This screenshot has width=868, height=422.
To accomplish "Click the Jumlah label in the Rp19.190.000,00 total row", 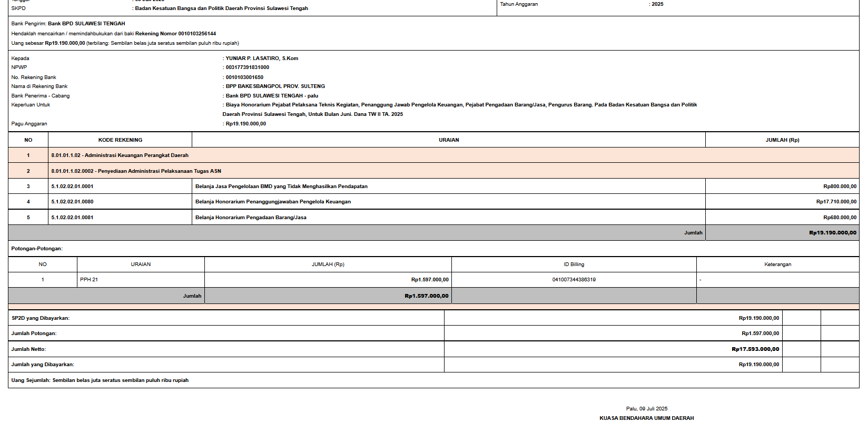I will tap(693, 233).
